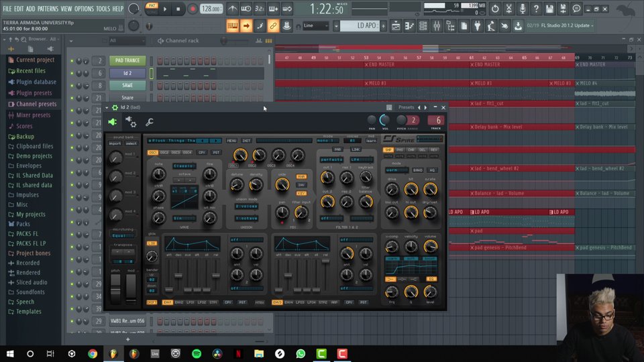Open the PATTERNS menu

tap(48, 9)
